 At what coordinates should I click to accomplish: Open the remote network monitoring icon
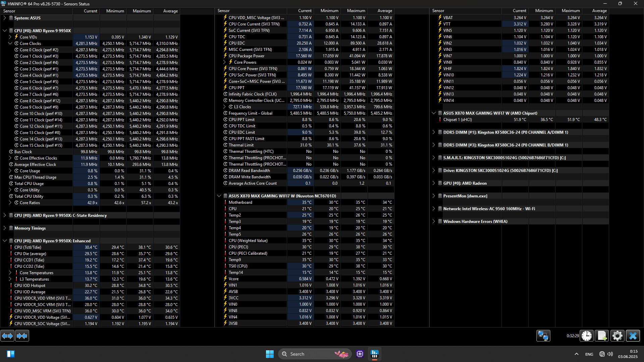pyautogui.click(x=543, y=336)
